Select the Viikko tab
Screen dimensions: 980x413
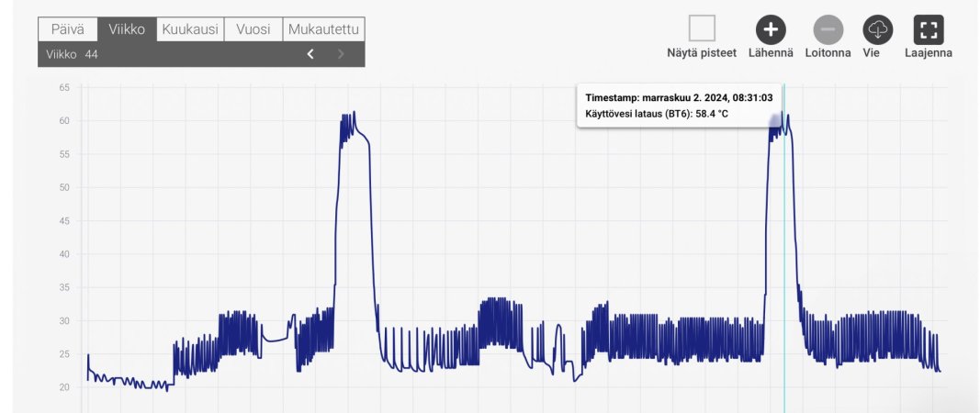click(127, 29)
